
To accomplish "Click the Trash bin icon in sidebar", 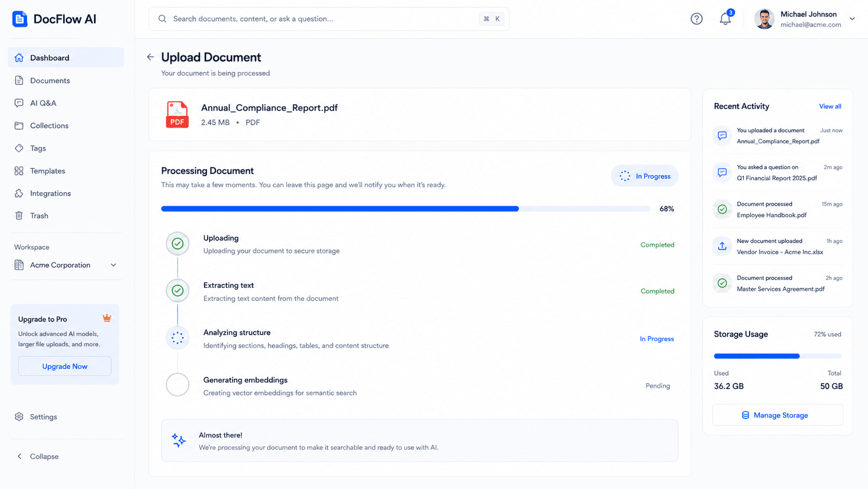I will tap(19, 216).
